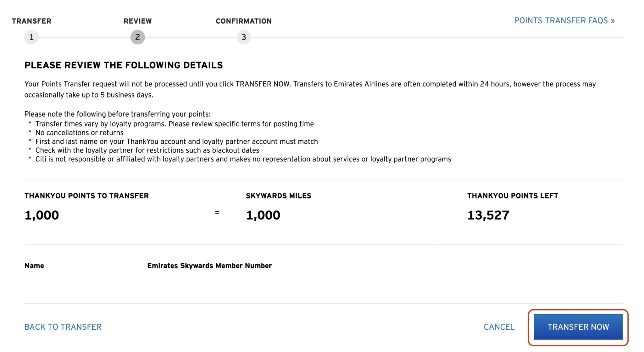644x352 pixels.
Task: Click the SKYWARDS MILES value 1,000
Action: (263, 215)
